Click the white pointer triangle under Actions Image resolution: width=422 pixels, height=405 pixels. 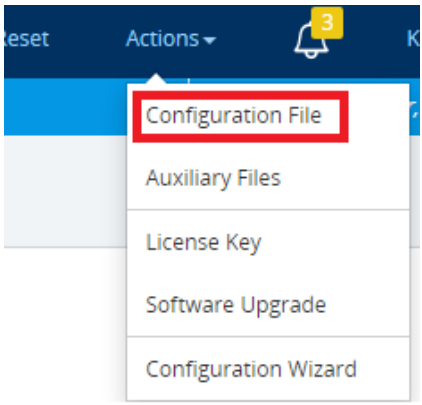click(x=156, y=79)
